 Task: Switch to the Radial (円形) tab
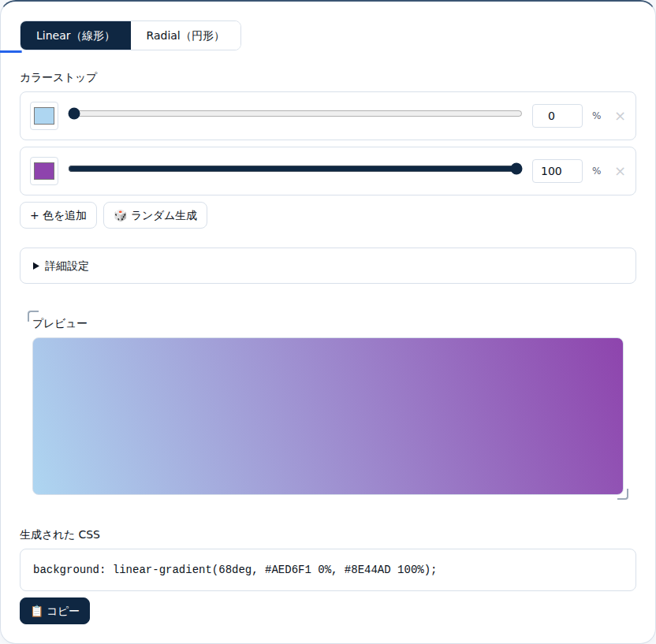pyautogui.click(x=185, y=35)
